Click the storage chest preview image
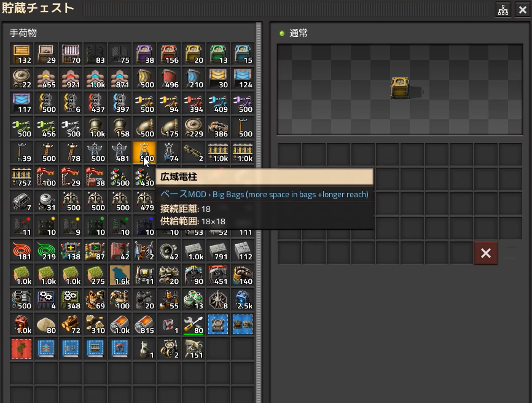Viewport: 532px width, 403px height. click(400, 88)
